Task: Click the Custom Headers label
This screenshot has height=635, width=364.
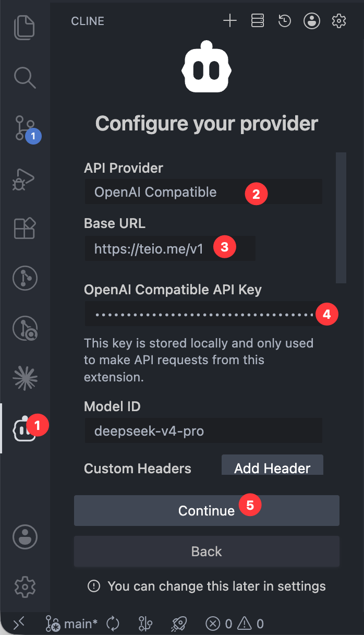Action: click(x=138, y=468)
